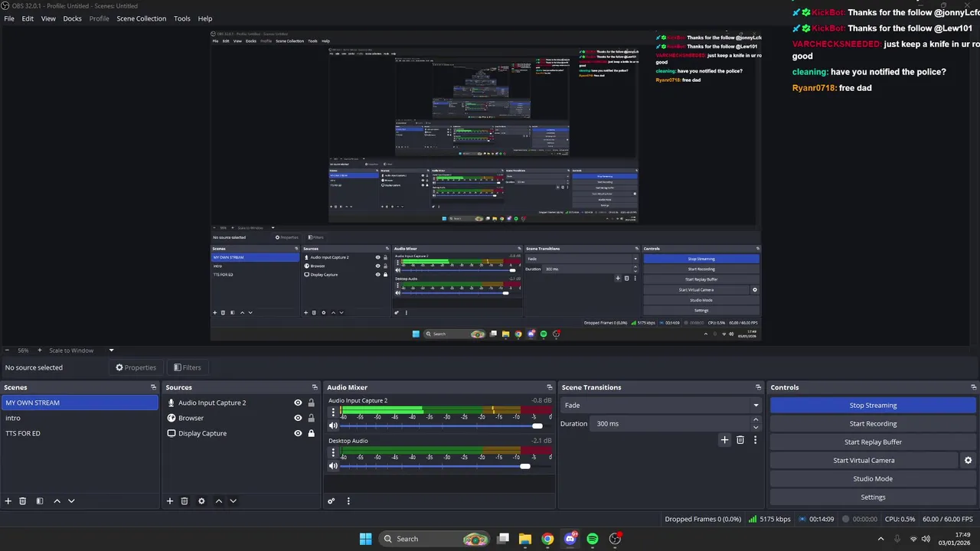This screenshot has width=980, height=551.
Task: Click Start Recording button
Action: point(873,424)
